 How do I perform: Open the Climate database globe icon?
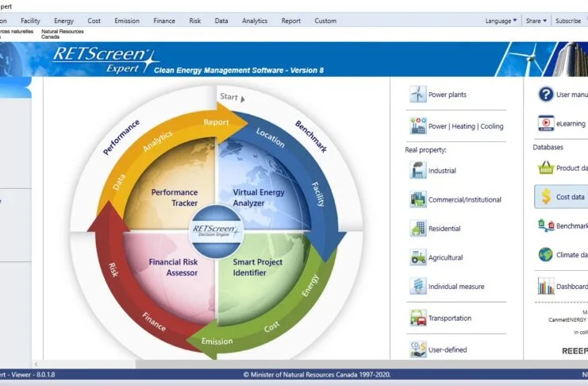pos(546,255)
